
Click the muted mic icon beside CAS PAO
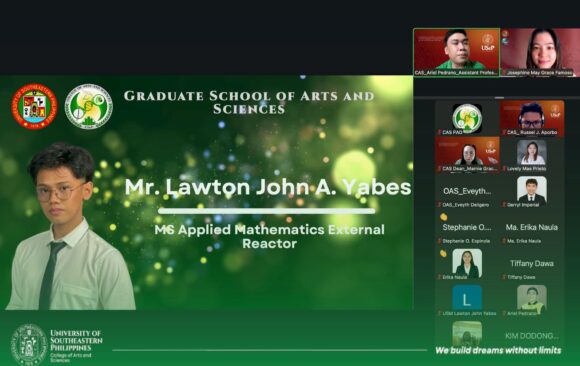(x=439, y=132)
